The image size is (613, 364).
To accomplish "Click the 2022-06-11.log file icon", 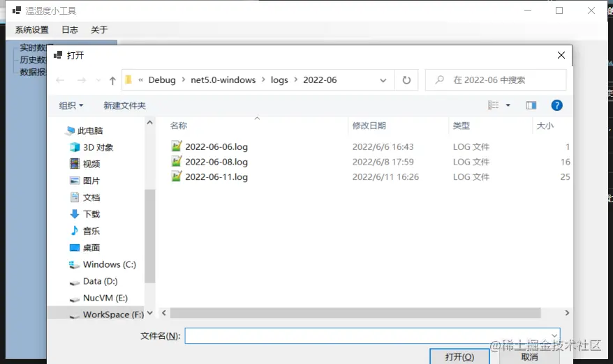I will click(177, 176).
